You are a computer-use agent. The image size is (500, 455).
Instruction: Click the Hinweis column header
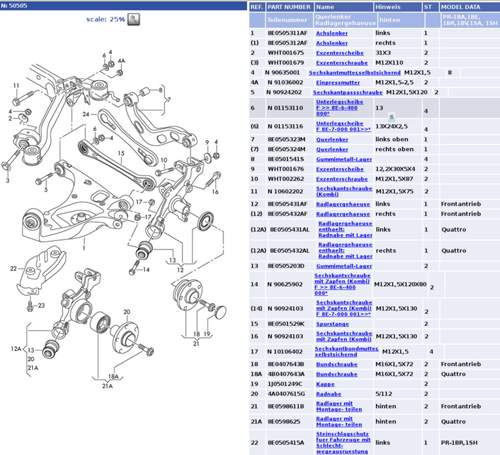[398, 7]
